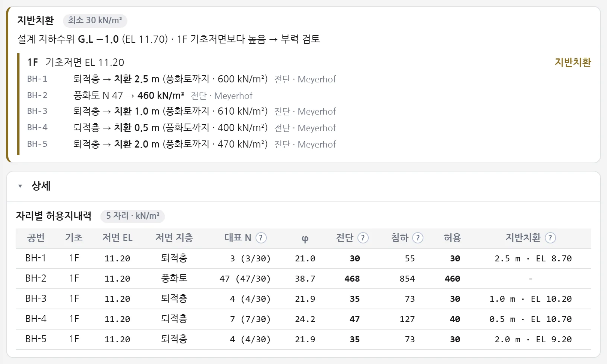
Task: Click help icon next to 침하 header
Action: pyautogui.click(x=418, y=238)
